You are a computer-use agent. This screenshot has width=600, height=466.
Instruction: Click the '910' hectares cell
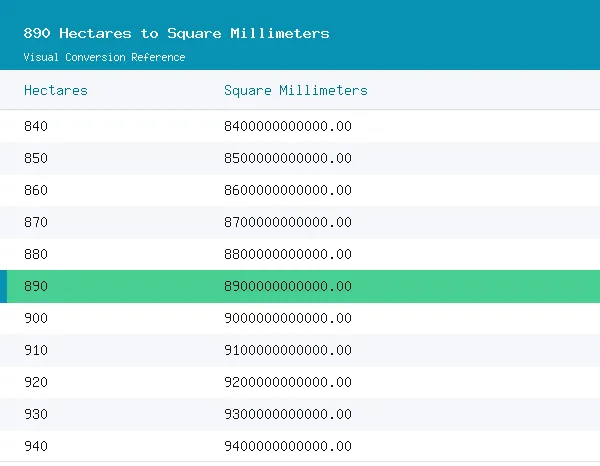coord(36,350)
